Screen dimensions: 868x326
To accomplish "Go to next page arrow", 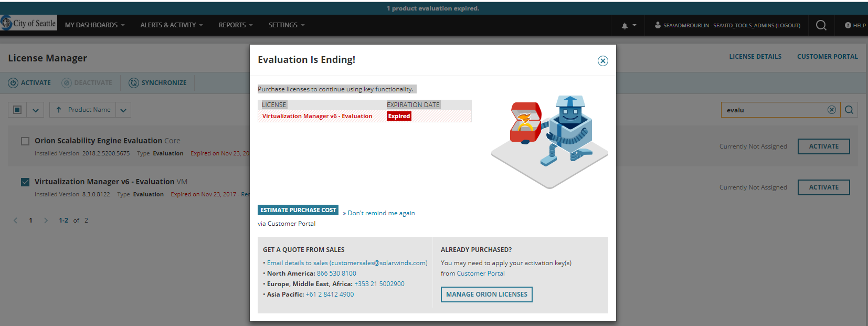I will pos(46,220).
